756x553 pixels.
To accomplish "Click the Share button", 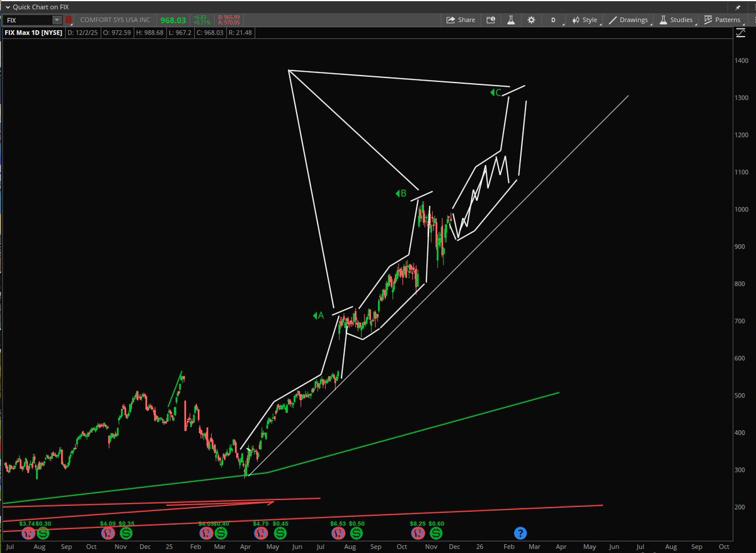I will pos(461,20).
